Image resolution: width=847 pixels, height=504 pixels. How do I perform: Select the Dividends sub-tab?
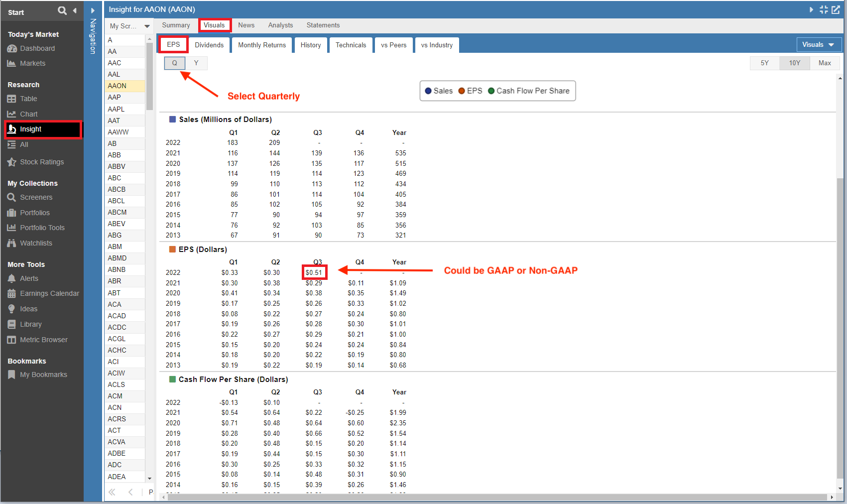click(209, 45)
